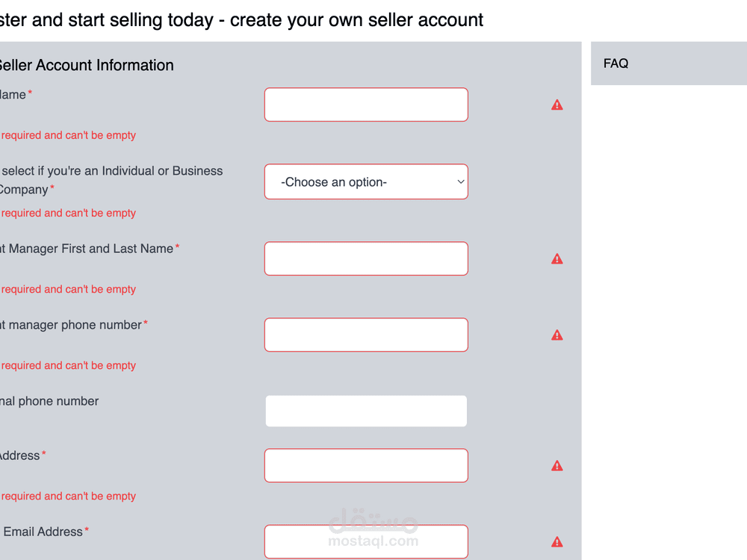Click into the Email Address input field
Screen dimensions: 747x560
coord(366,541)
